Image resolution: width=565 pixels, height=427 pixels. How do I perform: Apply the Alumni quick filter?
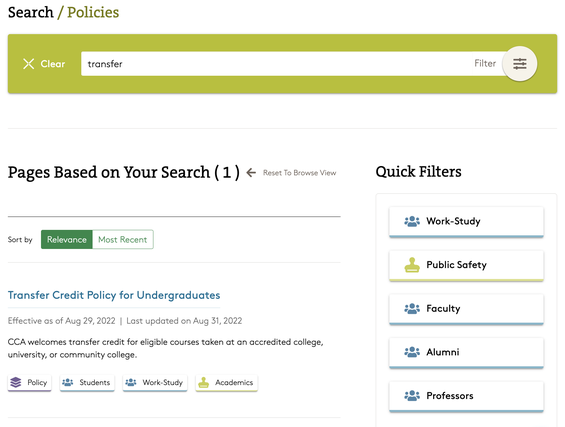[x=466, y=353]
